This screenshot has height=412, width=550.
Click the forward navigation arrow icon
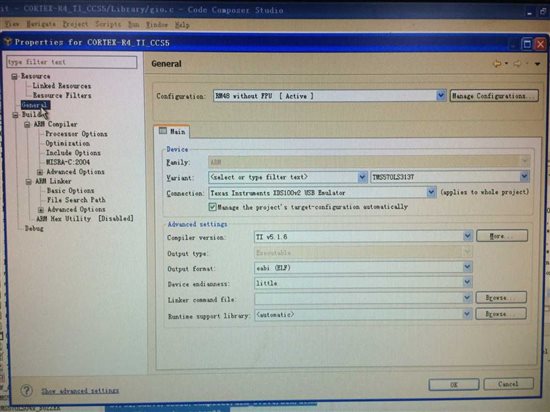[517, 64]
